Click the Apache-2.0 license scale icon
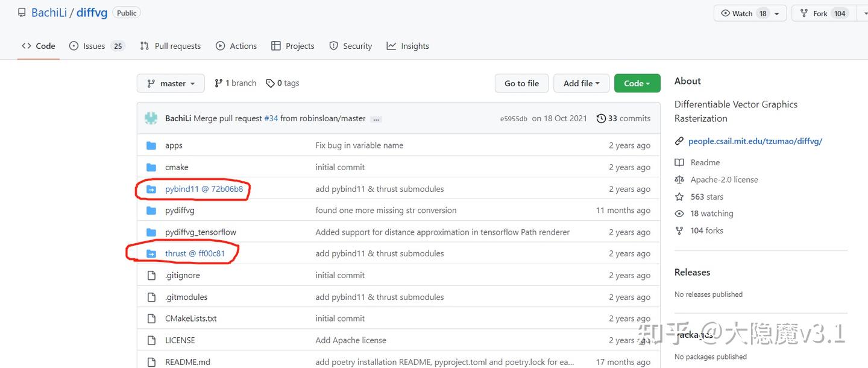Image resolution: width=868 pixels, height=368 pixels. coord(679,180)
